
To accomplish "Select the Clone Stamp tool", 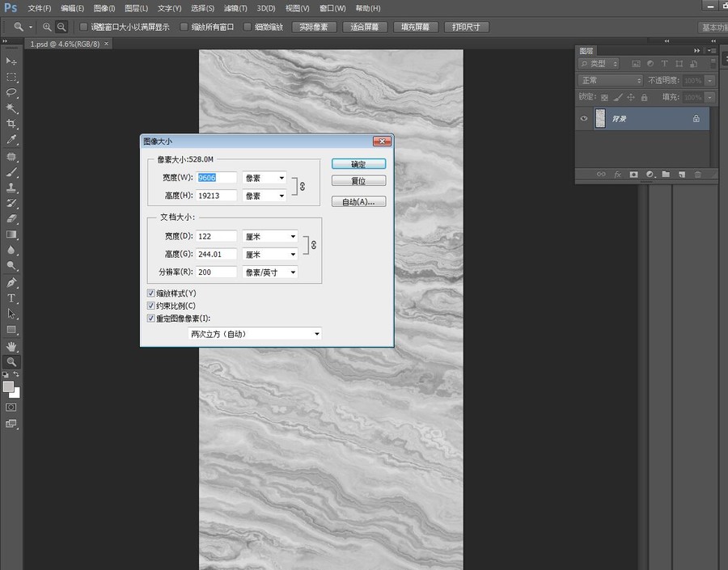I will [x=11, y=188].
